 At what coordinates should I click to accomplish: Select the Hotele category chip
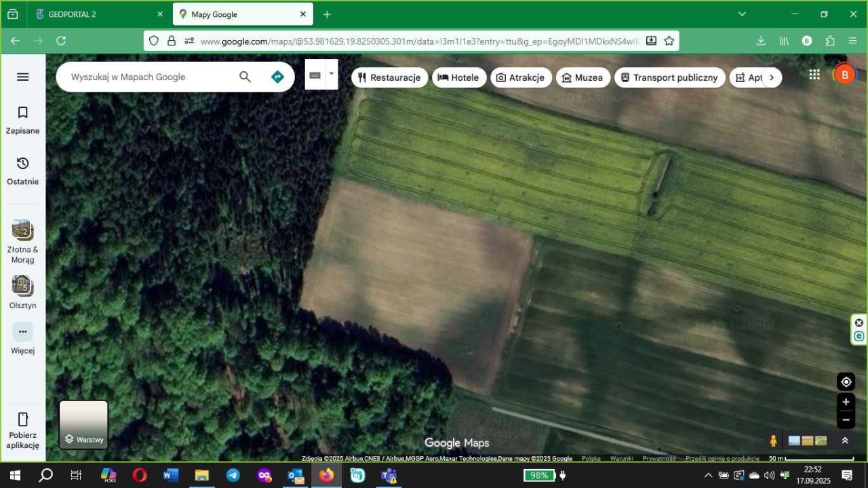pos(458,77)
